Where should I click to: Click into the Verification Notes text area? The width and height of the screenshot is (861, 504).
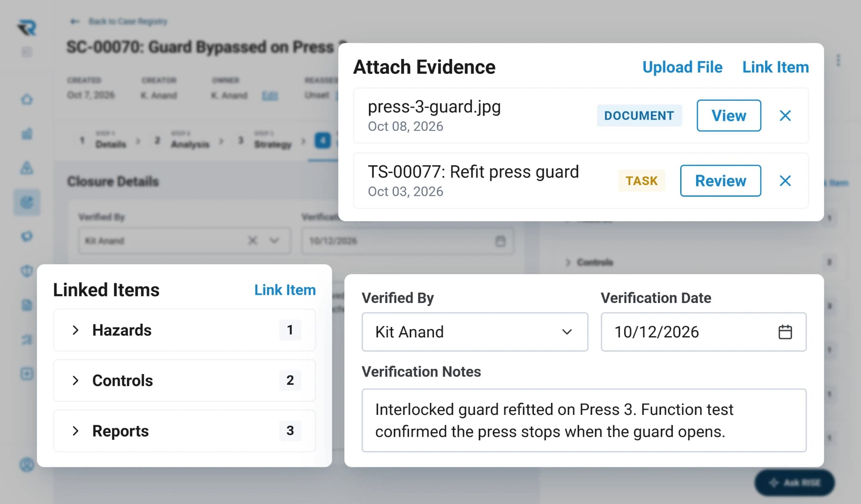click(x=584, y=421)
